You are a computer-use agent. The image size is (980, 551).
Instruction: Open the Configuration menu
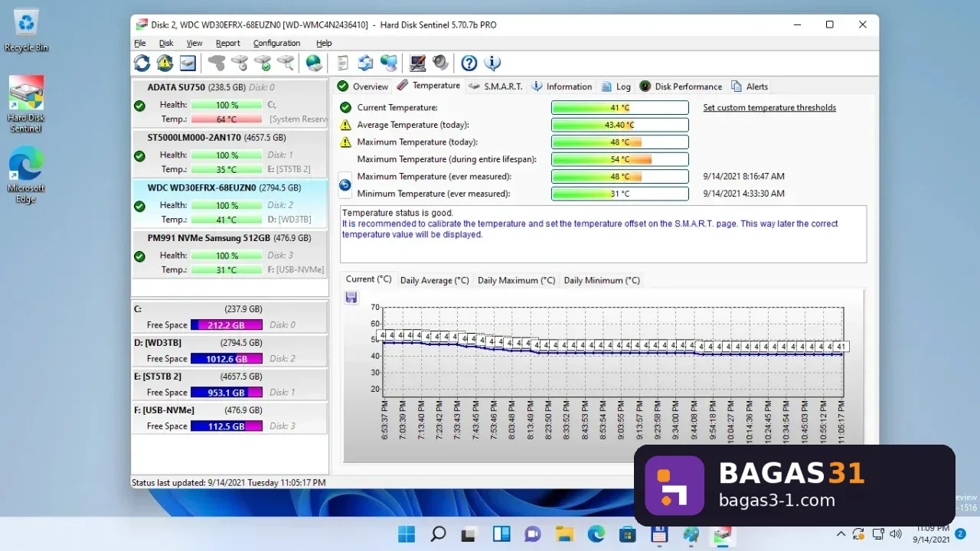[x=276, y=43]
